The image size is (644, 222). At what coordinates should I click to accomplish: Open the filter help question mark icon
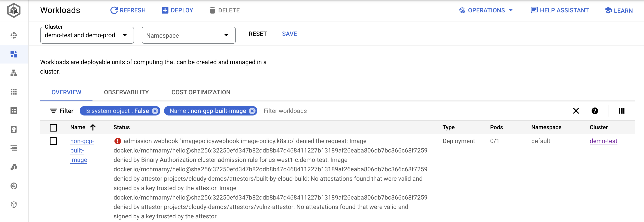coord(595,111)
